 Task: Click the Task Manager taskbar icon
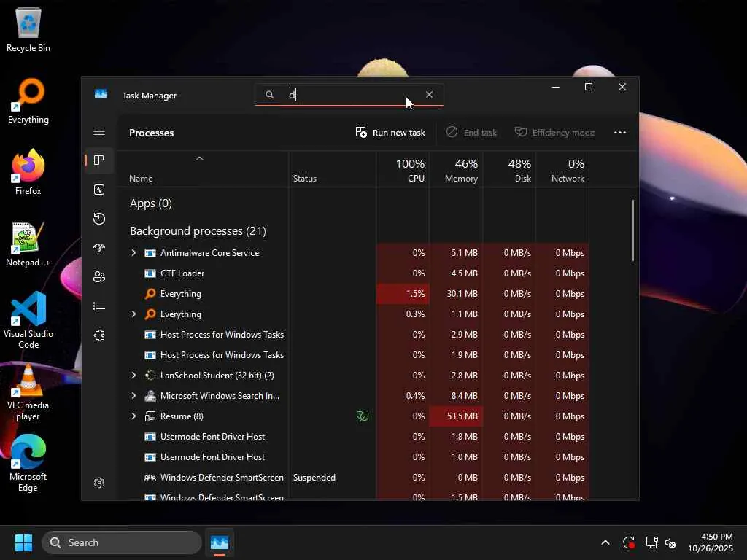[220, 542]
